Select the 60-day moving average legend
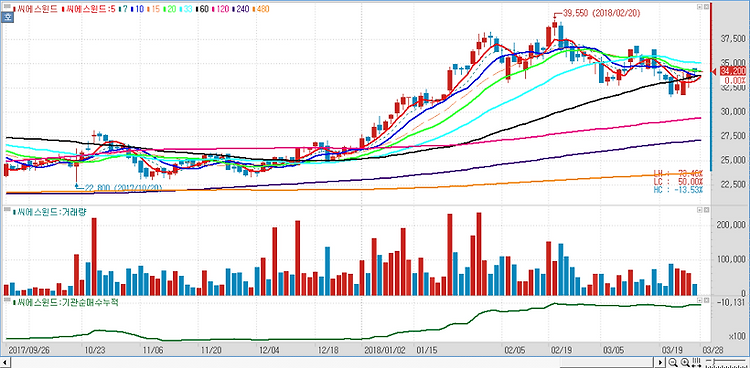 202,9
